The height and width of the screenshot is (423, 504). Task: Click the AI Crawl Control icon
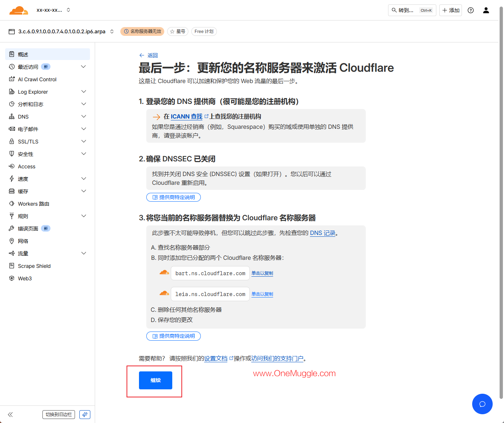coord(12,79)
